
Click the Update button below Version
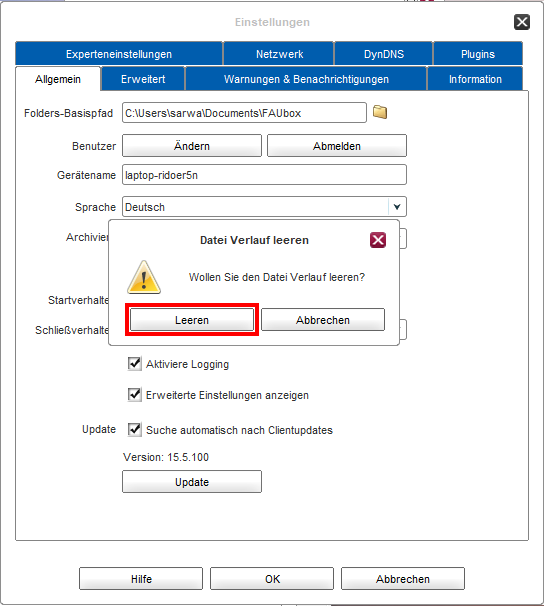click(x=192, y=482)
